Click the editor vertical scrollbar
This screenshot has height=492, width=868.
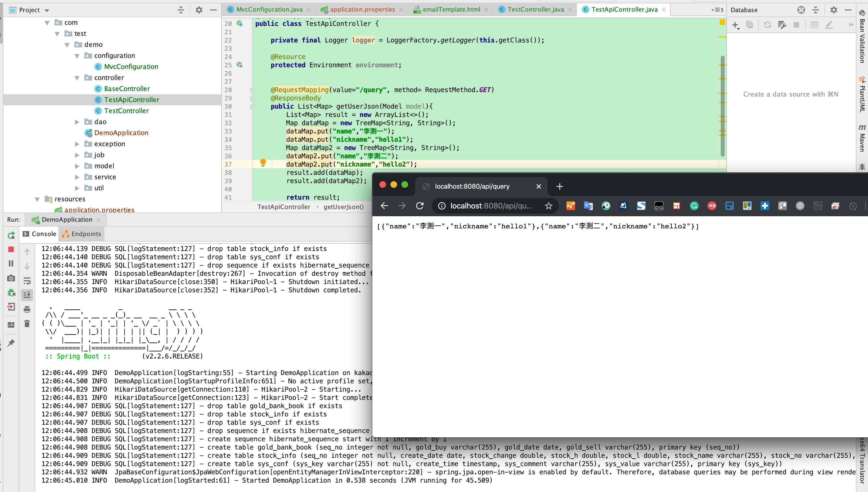[x=722, y=106]
